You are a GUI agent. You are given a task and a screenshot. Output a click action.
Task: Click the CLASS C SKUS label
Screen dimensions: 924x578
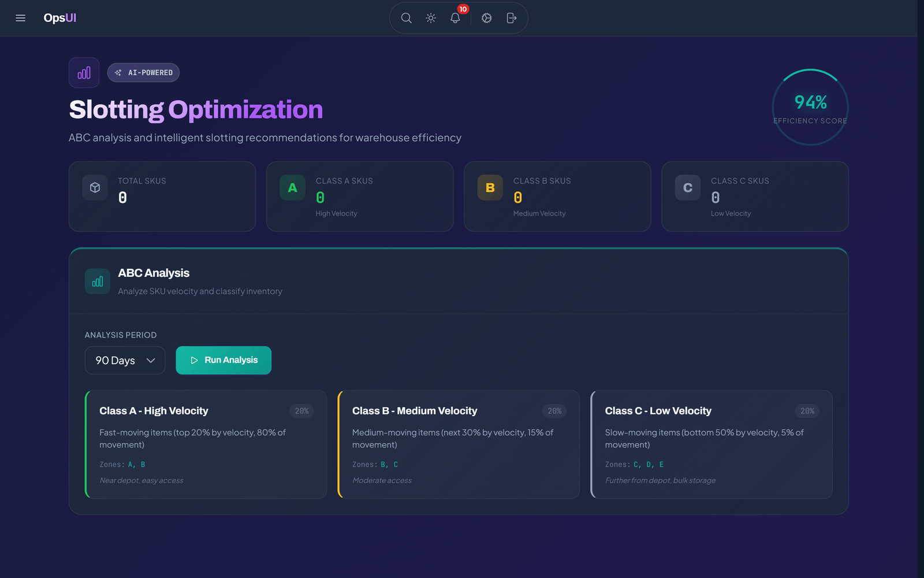pyautogui.click(x=740, y=181)
